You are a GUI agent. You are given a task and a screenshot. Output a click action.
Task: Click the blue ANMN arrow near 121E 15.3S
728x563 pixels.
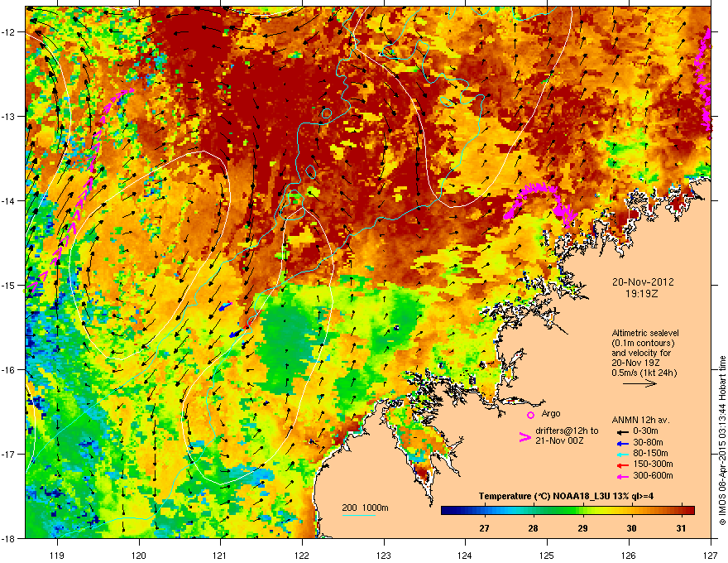[x=225, y=307]
